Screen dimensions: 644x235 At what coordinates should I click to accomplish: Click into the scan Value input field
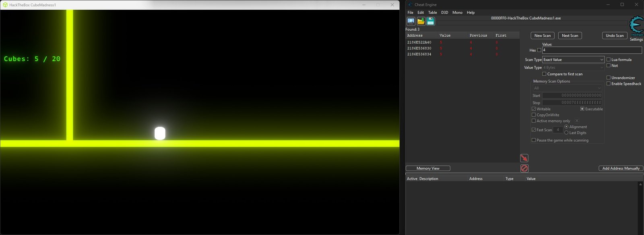tap(592, 50)
